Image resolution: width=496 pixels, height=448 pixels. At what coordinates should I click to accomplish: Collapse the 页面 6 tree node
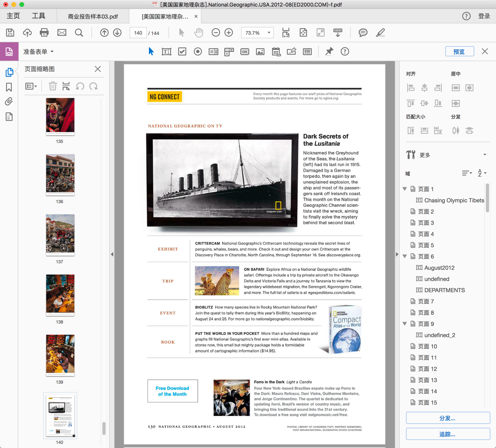pyautogui.click(x=405, y=256)
